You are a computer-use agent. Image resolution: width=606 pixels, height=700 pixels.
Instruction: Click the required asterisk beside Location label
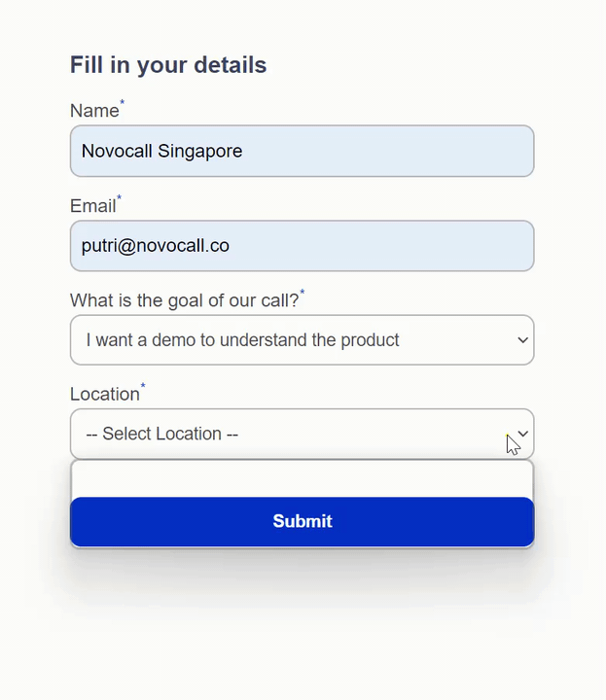point(143,386)
